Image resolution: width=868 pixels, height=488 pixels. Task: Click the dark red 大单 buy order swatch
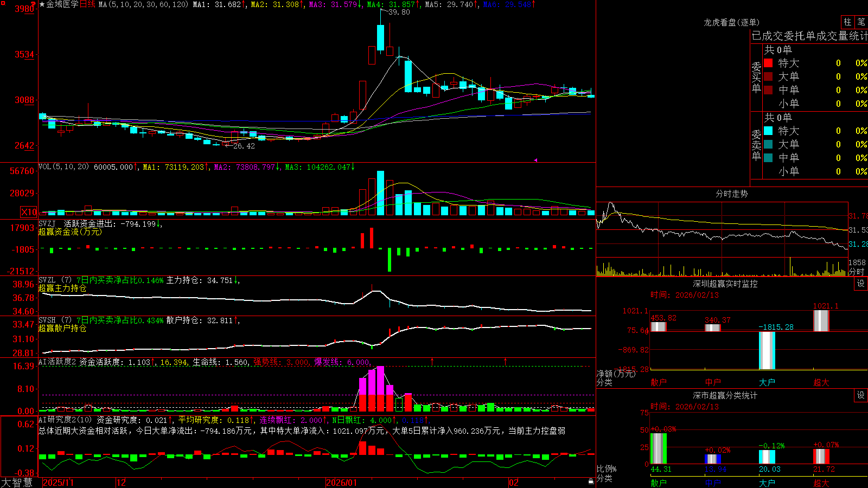(x=768, y=76)
